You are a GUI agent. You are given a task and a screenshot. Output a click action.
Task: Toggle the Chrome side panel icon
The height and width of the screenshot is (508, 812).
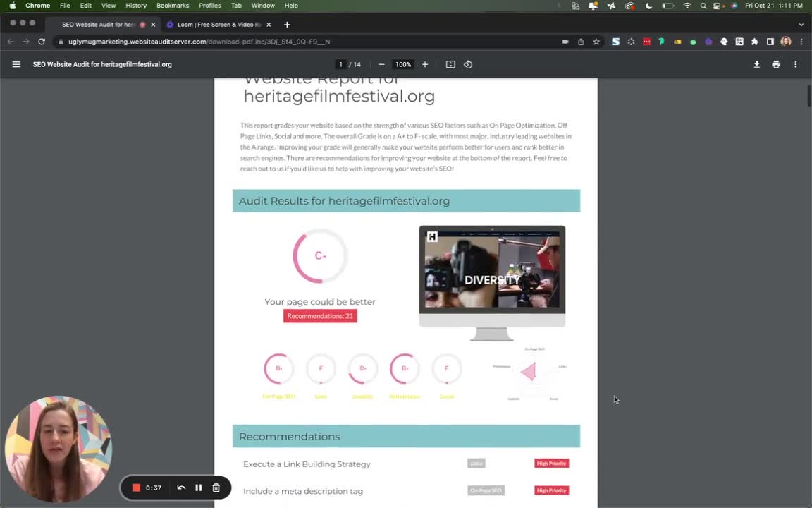pyautogui.click(x=770, y=42)
